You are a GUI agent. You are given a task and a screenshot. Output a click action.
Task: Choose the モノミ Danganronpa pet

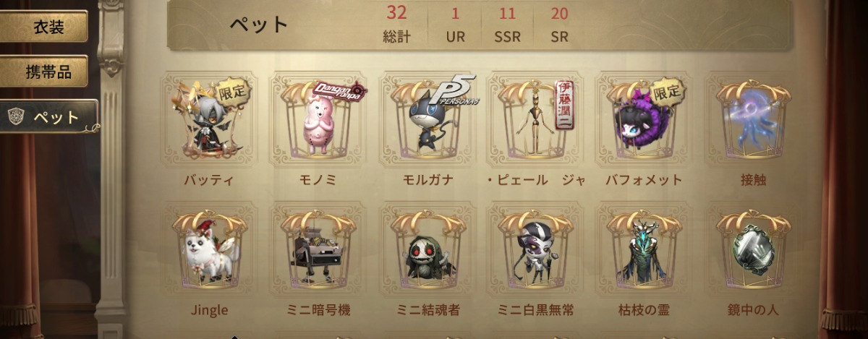tap(318, 119)
